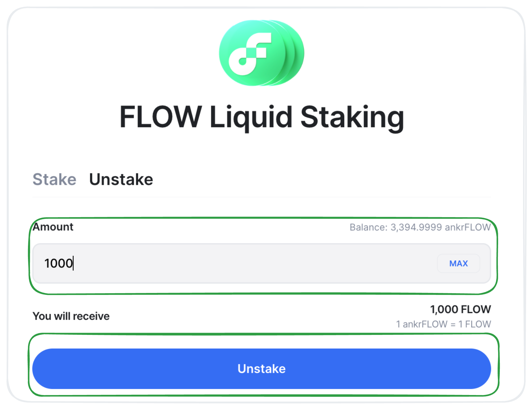Viewport: 532px width, 409px height.
Task: Click the green FLOW coin logo
Action: pos(261,53)
